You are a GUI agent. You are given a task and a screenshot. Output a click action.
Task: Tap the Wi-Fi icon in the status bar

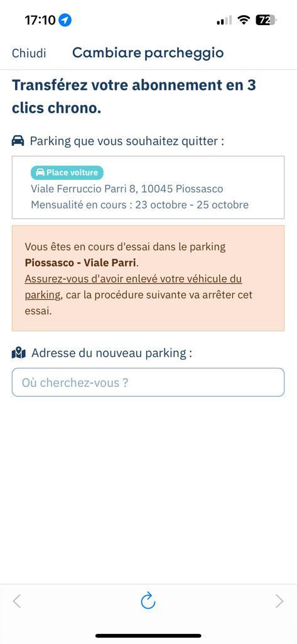tap(244, 19)
